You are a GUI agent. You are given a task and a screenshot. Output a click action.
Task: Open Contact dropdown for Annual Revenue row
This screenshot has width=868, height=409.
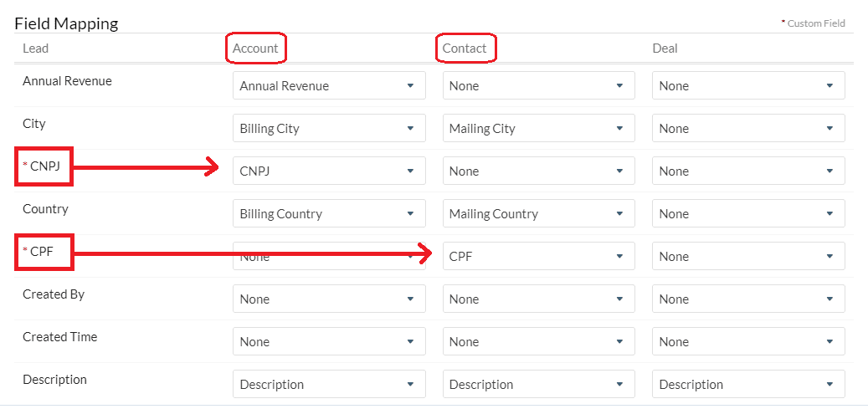pos(538,85)
